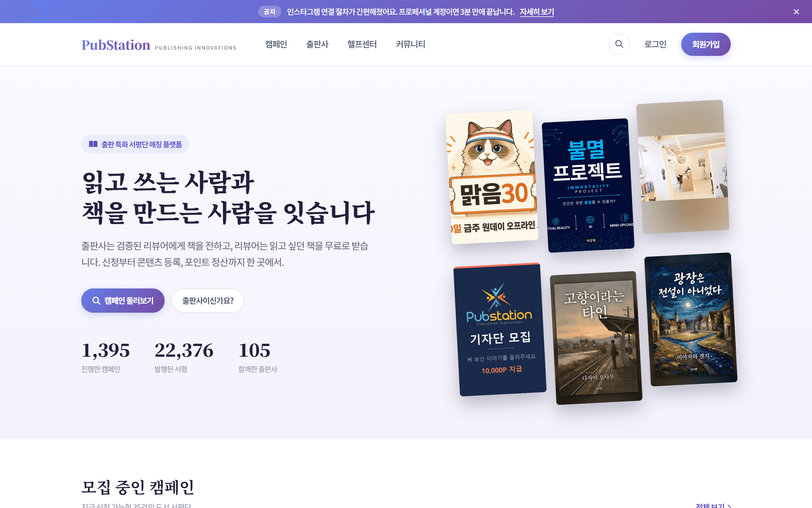812x508 pixels.
Task: Click the PUBLISHING INNOVATIONS tagline
Action: [196, 48]
